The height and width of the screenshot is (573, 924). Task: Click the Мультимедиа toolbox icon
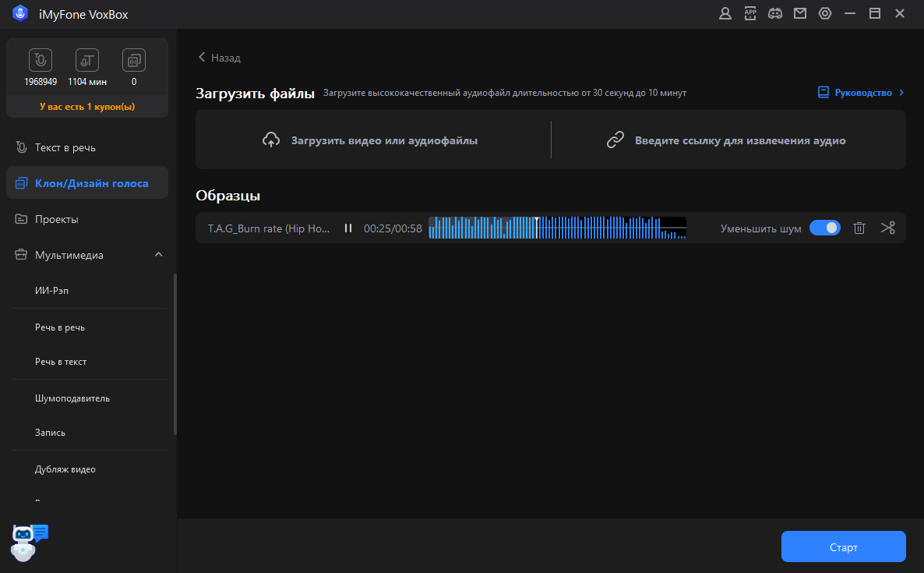[21, 255]
